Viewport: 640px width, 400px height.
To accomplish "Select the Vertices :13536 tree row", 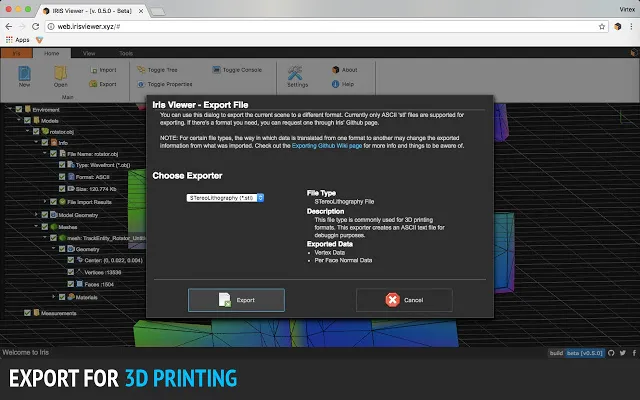I will [103, 272].
